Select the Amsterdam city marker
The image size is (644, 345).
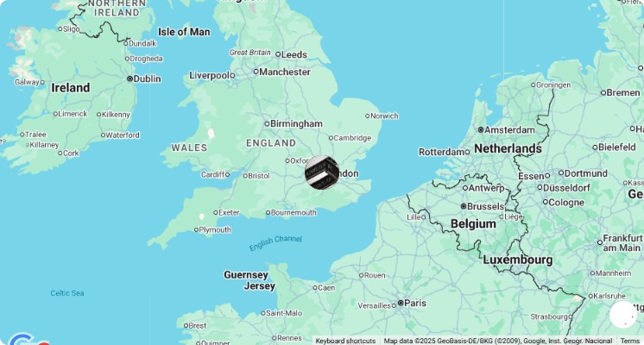point(481,129)
